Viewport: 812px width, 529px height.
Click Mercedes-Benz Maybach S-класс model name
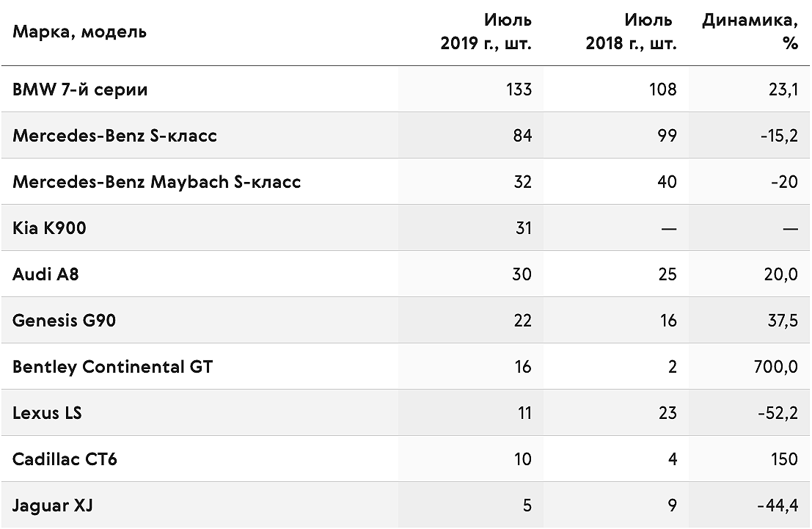[x=156, y=182]
